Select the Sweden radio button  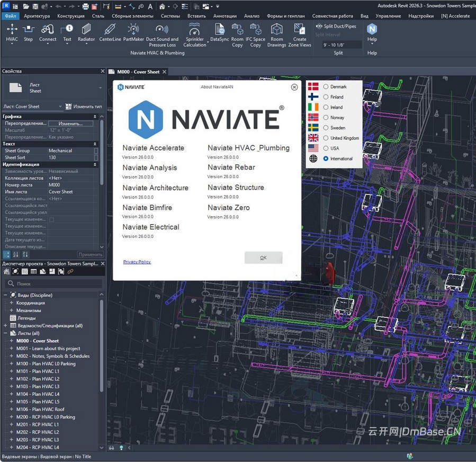[326, 128]
